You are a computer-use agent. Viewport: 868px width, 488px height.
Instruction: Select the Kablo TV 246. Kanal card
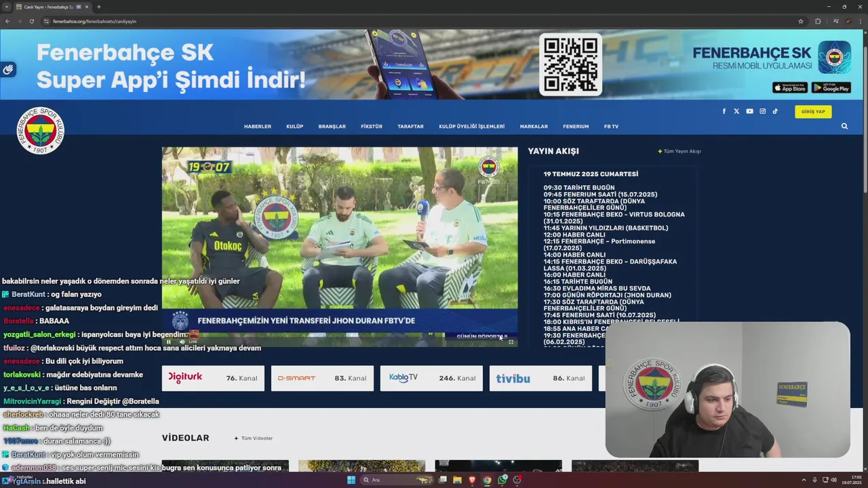click(431, 378)
